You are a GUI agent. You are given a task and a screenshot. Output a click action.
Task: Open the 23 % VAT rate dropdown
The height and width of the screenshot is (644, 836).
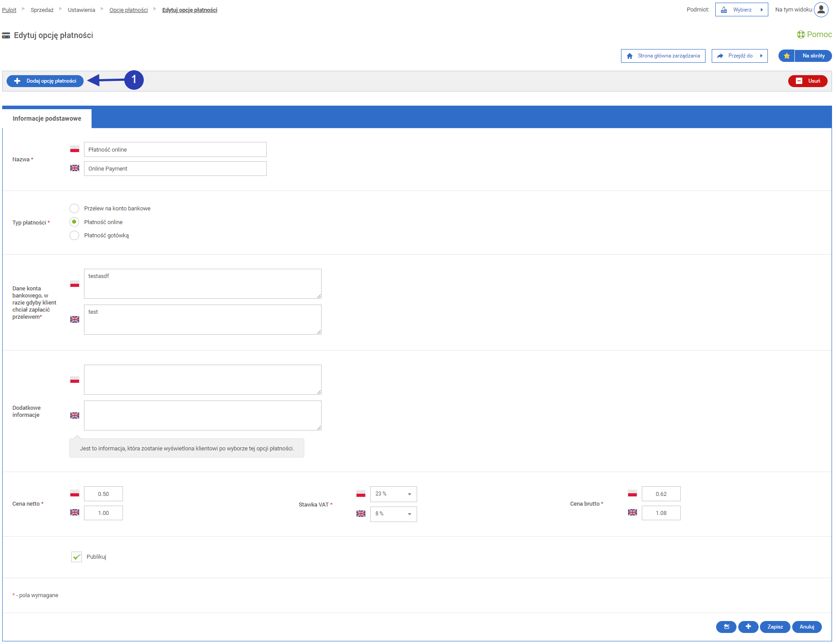(393, 494)
